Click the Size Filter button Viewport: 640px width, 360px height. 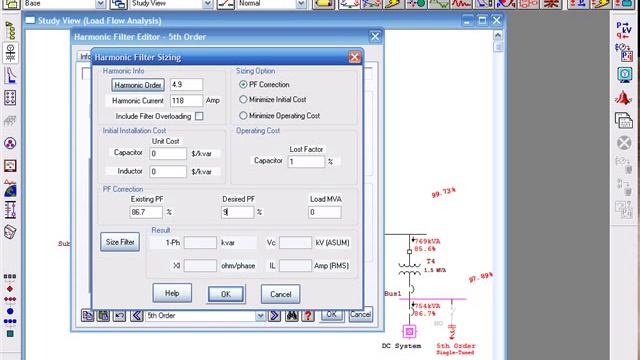[120, 242]
